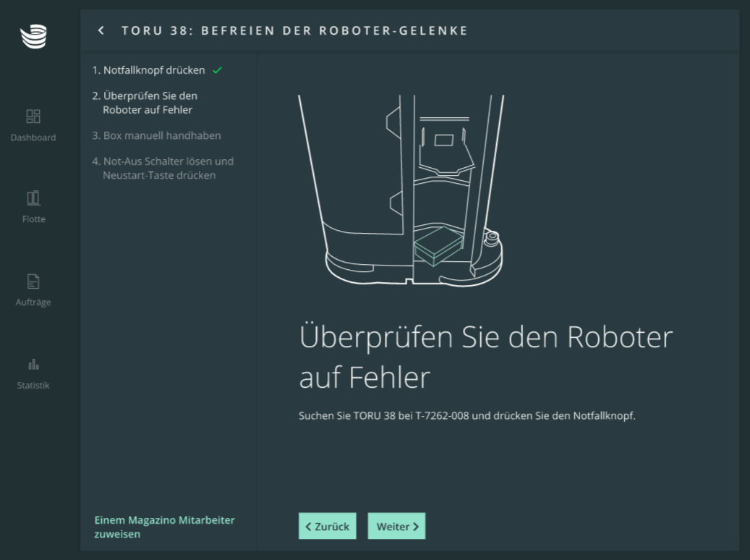Click the robot's round emergency knob in the drawing
Image resolution: width=750 pixels, height=560 pixels.
pyautogui.click(x=491, y=236)
